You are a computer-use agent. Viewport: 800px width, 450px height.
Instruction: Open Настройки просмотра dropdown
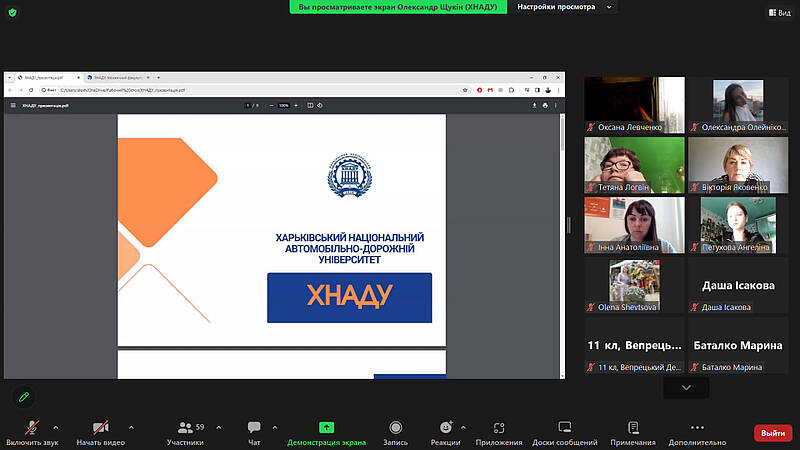click(564, 7)
